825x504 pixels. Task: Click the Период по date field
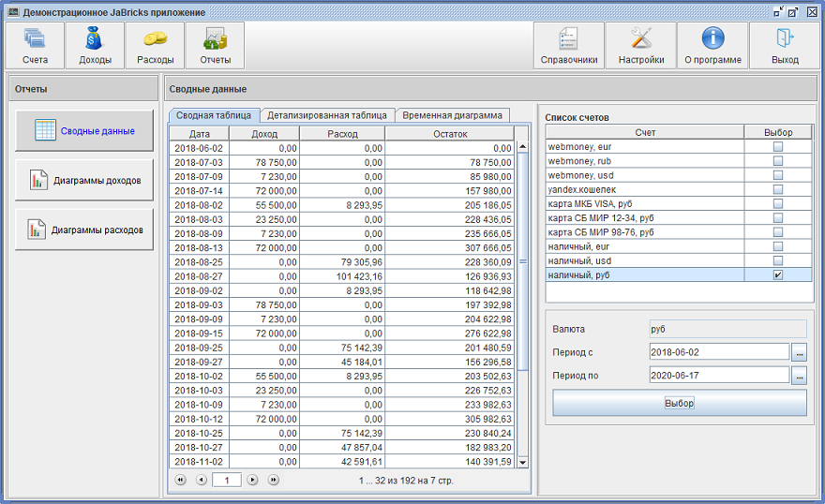coord(719,376)
